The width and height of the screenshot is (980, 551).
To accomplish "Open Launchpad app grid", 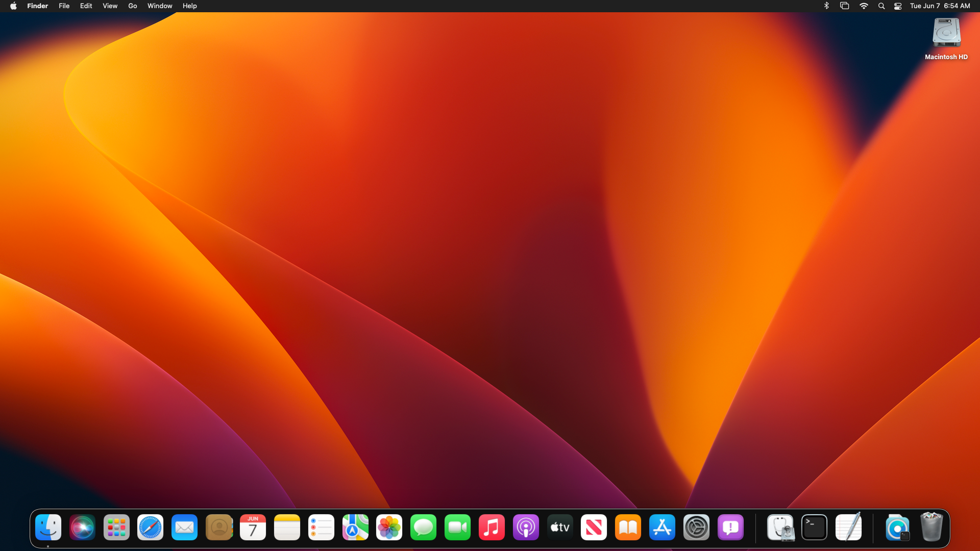I will pos(116,528).
